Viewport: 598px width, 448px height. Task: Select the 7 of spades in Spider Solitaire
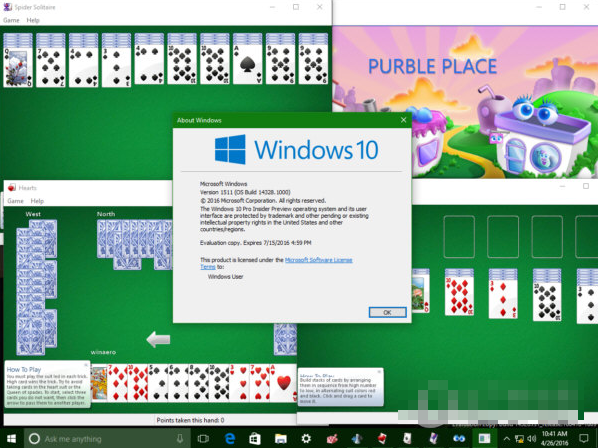[50, 67]
